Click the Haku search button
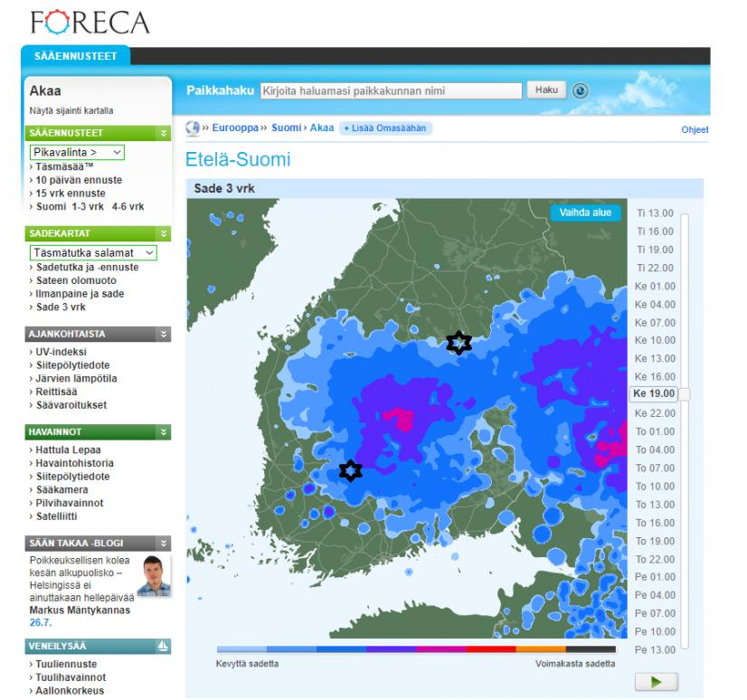 click(546, 90)
